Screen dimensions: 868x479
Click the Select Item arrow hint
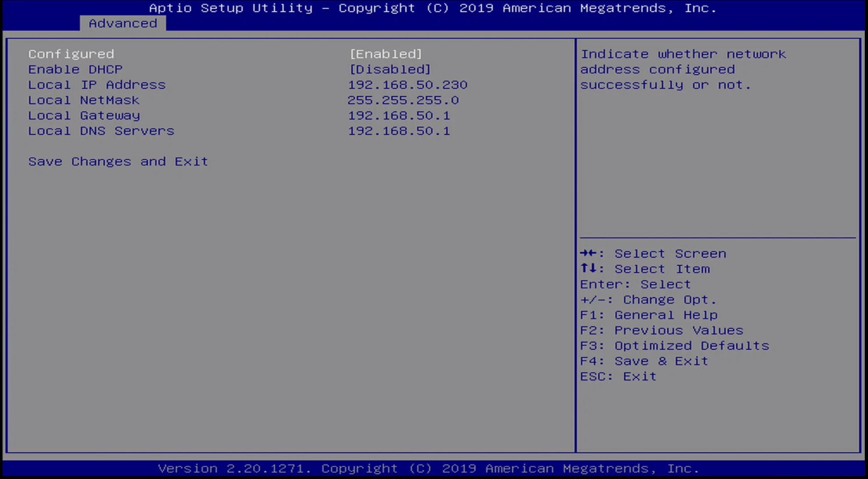645,269
